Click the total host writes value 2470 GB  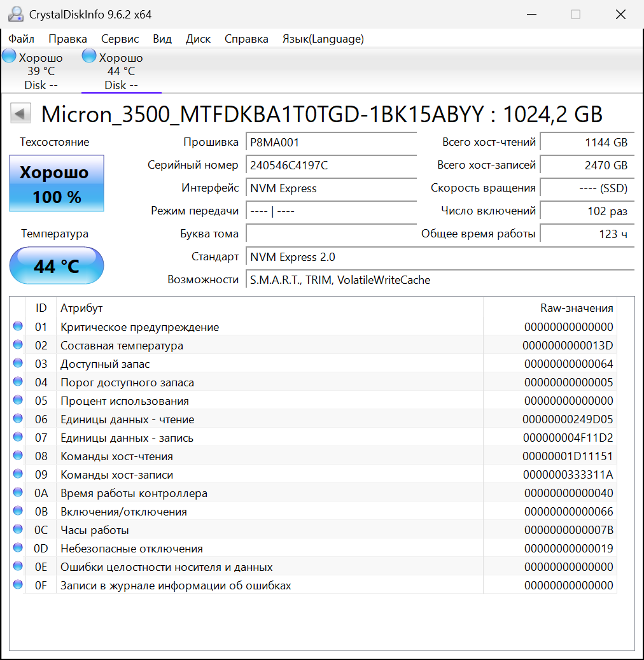[587, 165]
